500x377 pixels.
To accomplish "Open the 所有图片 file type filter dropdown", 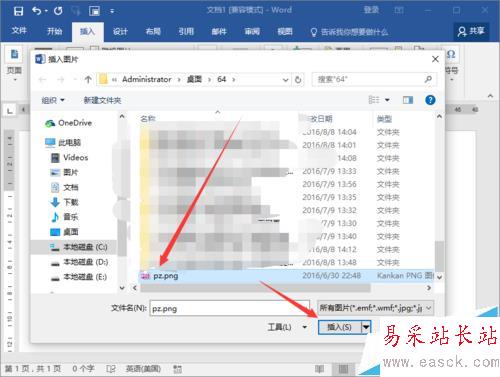I will [x=375, y=308].
